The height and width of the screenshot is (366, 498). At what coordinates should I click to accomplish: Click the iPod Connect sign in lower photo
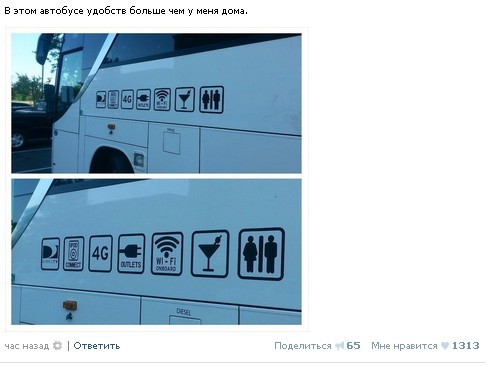click(x=73, y=254)
